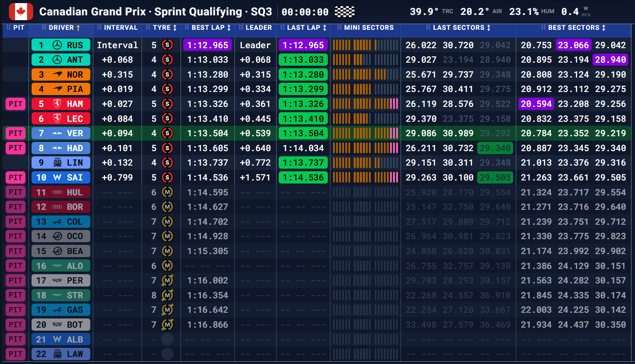Click the purple best sector 23.066

(x=573, y=45)
